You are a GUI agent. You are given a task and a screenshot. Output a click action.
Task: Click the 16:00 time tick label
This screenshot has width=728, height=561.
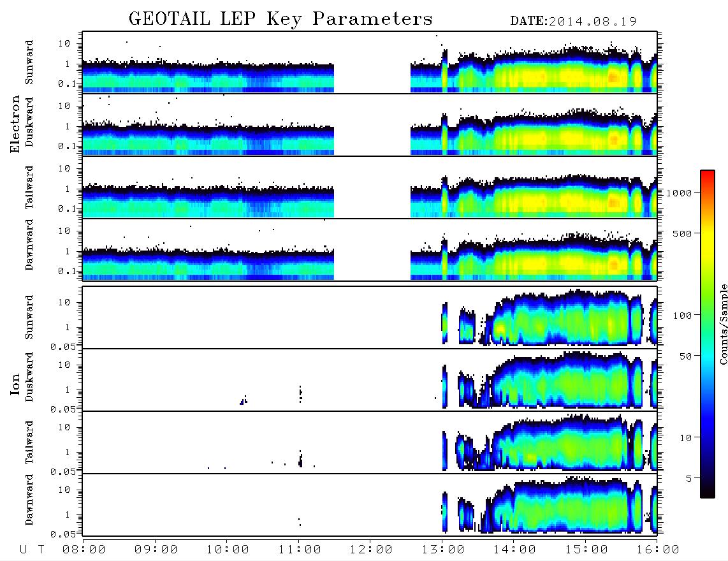point(658,550)
